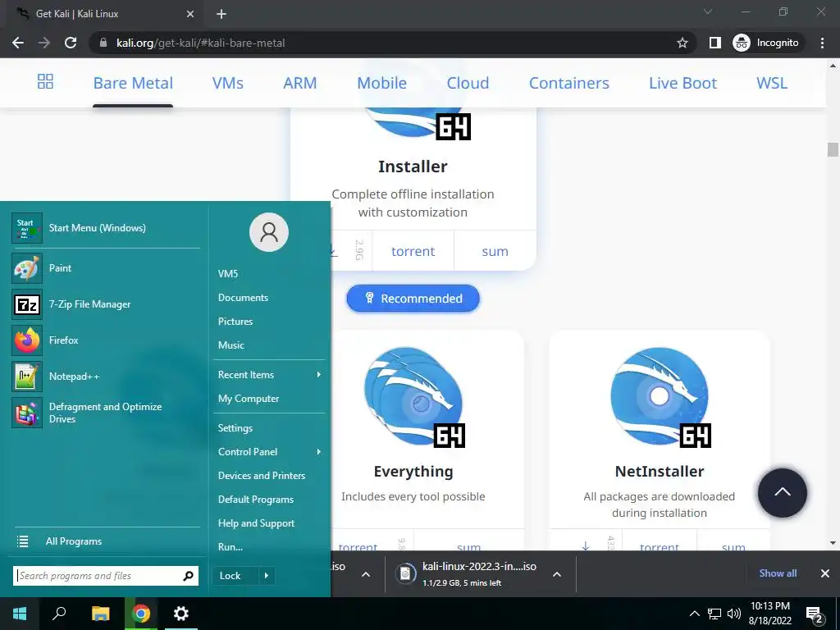Go back to the previous page
Viewport: 840px width, 630px height.
click(18, 43)
